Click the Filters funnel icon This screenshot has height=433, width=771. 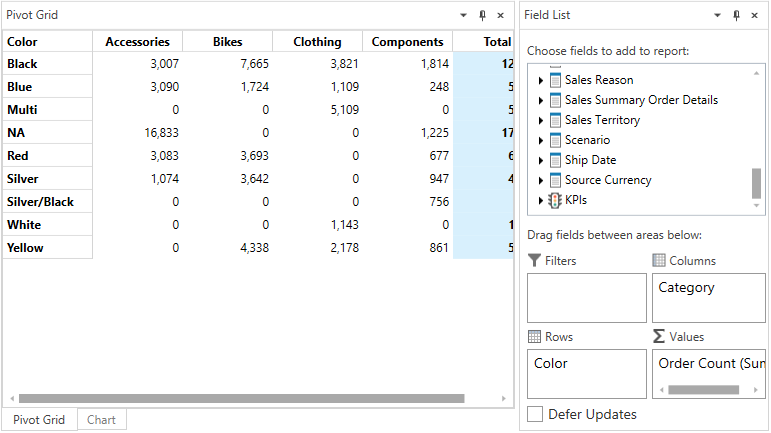pyautogui.click(x=534, y=260)
